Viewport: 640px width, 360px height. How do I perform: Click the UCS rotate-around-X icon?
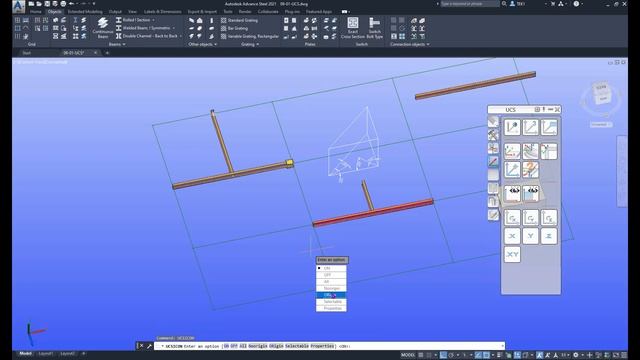click(512, 218)
